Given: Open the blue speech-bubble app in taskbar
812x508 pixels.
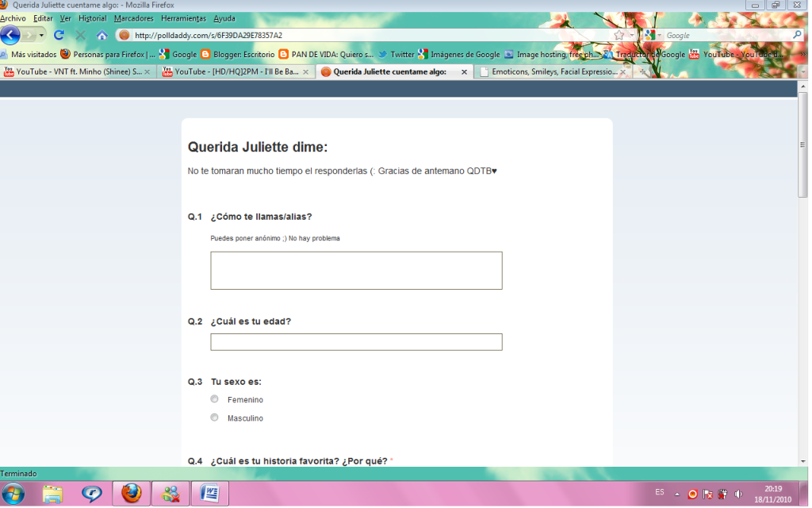Looking at the screenshot, I should [x=92, y=494].
